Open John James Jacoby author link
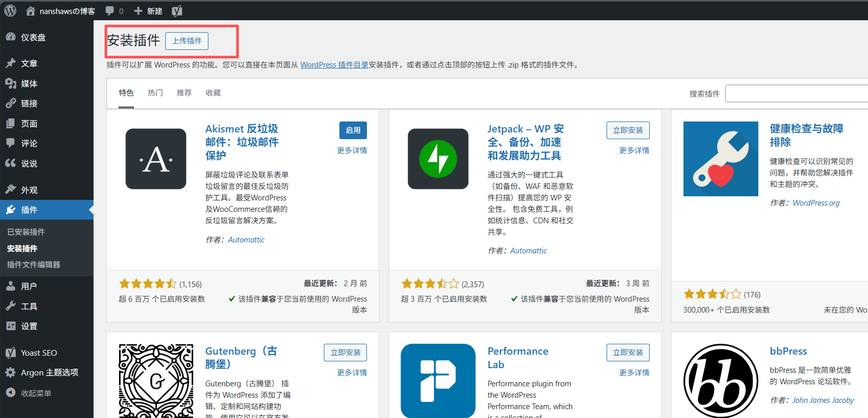 click(823, 400)
